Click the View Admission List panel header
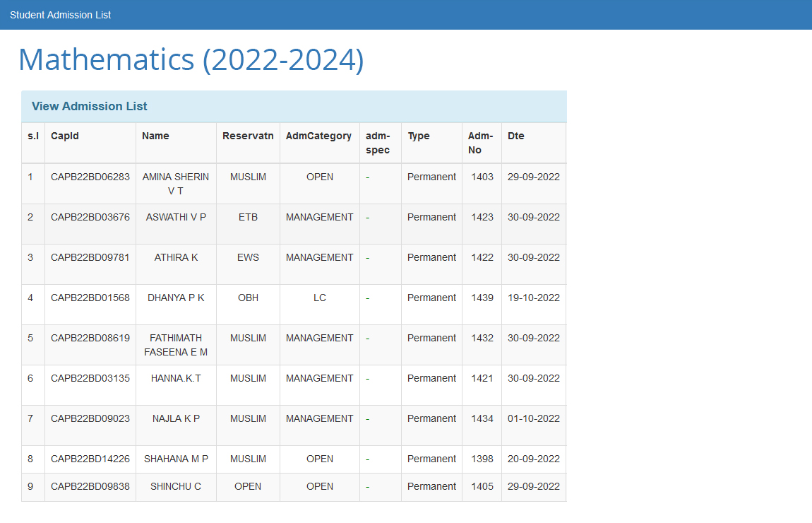Image resolution: width=812 pixels, height=523 pixels. pyautogui.click(x=90, y=106)
